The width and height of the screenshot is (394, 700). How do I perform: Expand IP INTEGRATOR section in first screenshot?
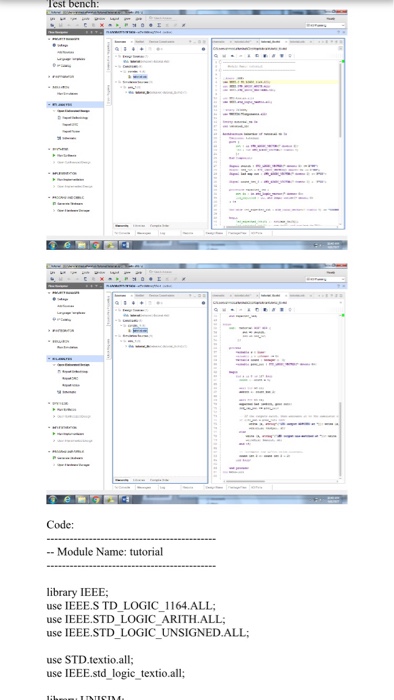click(50, 77)
